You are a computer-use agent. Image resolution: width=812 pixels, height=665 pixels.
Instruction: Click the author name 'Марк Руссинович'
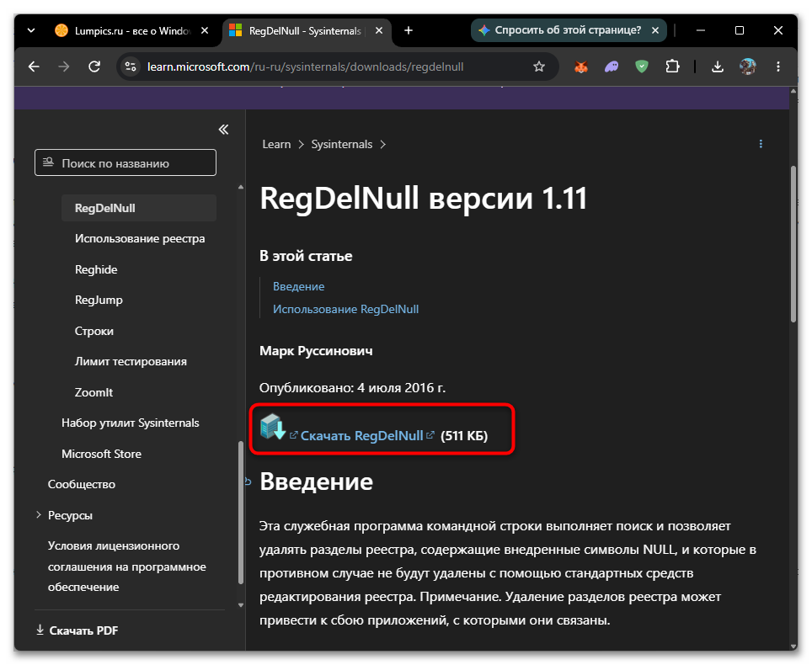pyautogui.click(x=316, y=351)
